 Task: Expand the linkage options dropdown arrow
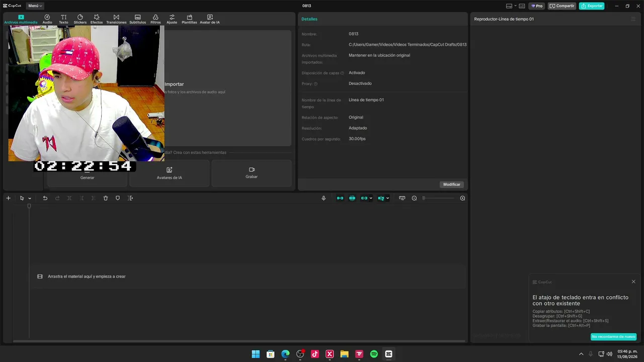coord(371,198)
